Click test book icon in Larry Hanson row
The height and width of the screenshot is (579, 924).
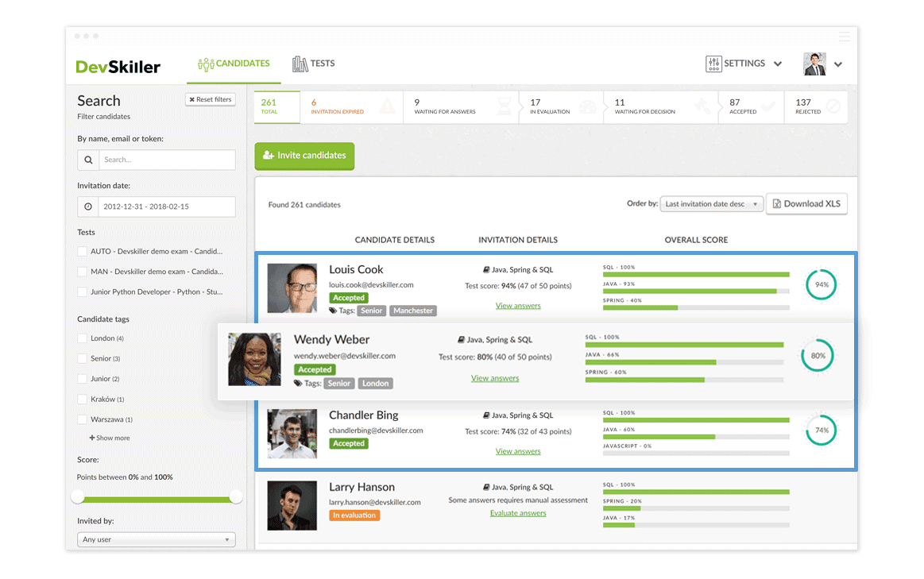point(486,487)
